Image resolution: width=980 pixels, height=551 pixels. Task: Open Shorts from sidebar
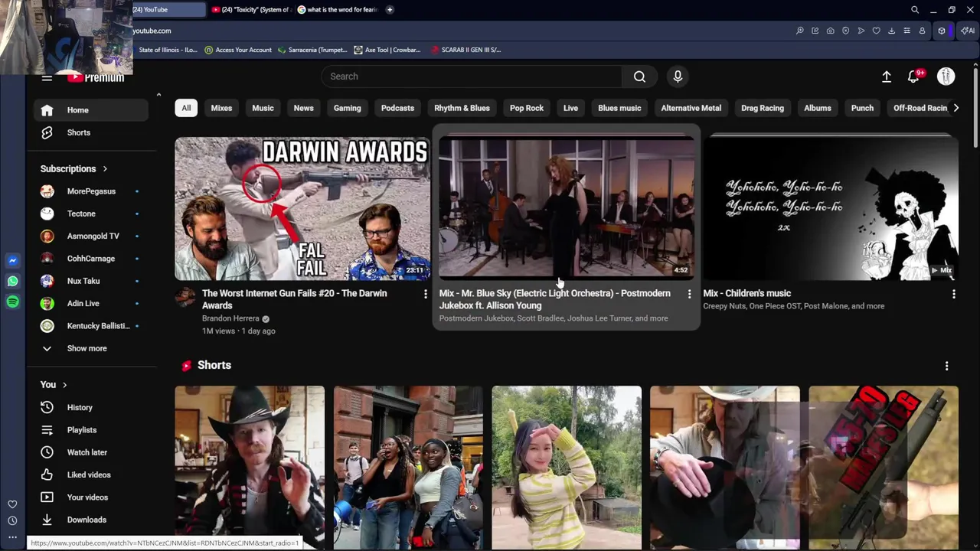(x=91, y=132)
